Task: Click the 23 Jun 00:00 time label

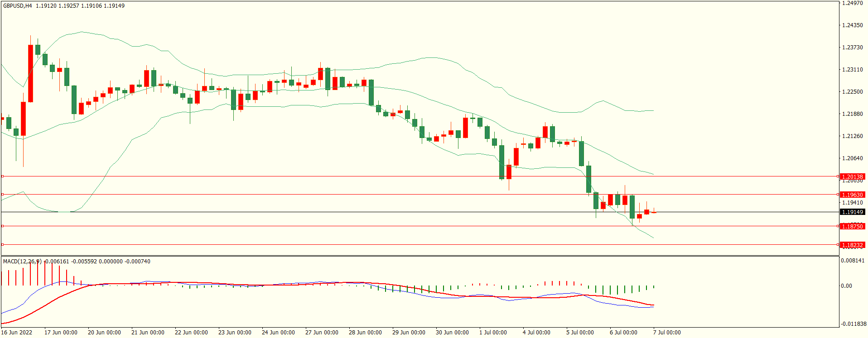Action: click(235, 332)
